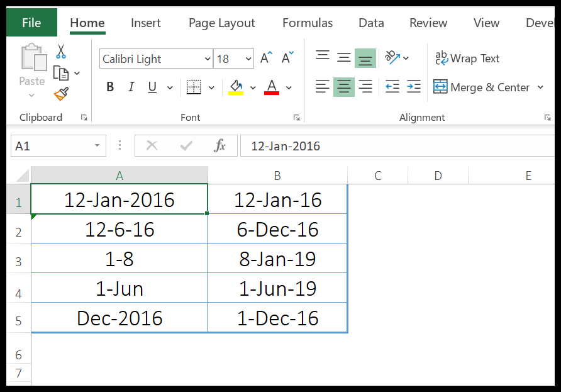Open the Alignment dialog launcher
The width and height of the screenshot is (561, 392).
547,117
